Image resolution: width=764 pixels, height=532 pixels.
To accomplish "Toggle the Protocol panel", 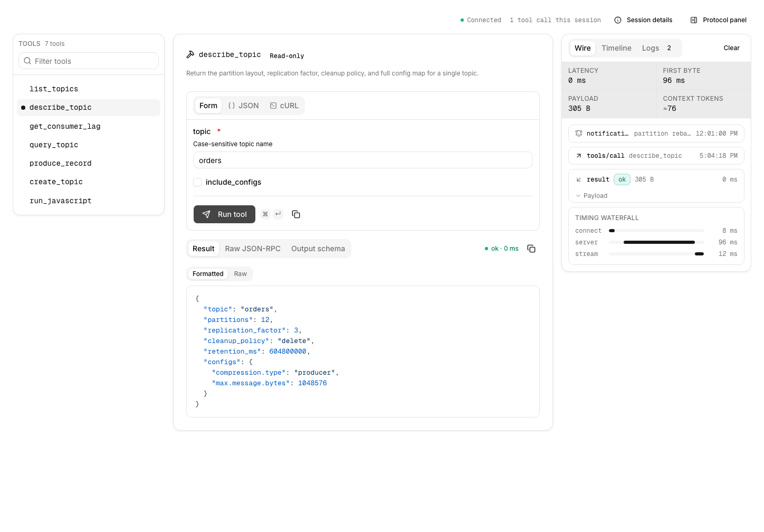I will pos(719,20).
